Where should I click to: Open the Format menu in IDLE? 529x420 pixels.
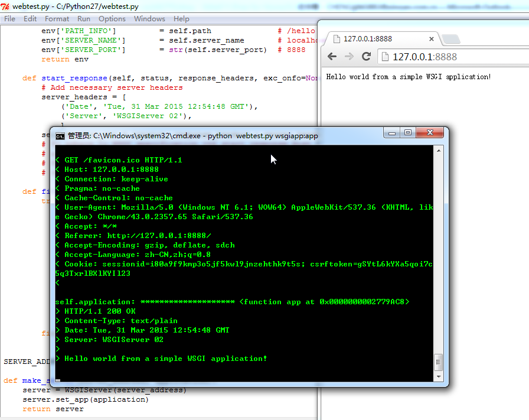tap(57, 18)
